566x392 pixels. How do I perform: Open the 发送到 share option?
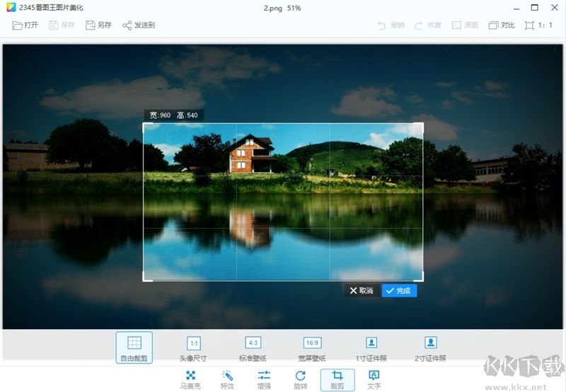tap(138, 25)
